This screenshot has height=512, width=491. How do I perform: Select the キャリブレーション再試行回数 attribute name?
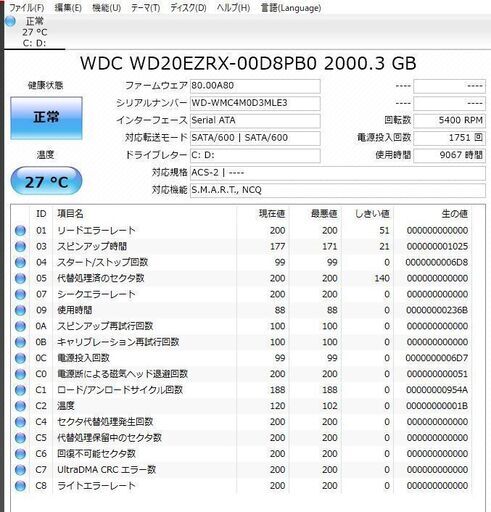point(118,342)
